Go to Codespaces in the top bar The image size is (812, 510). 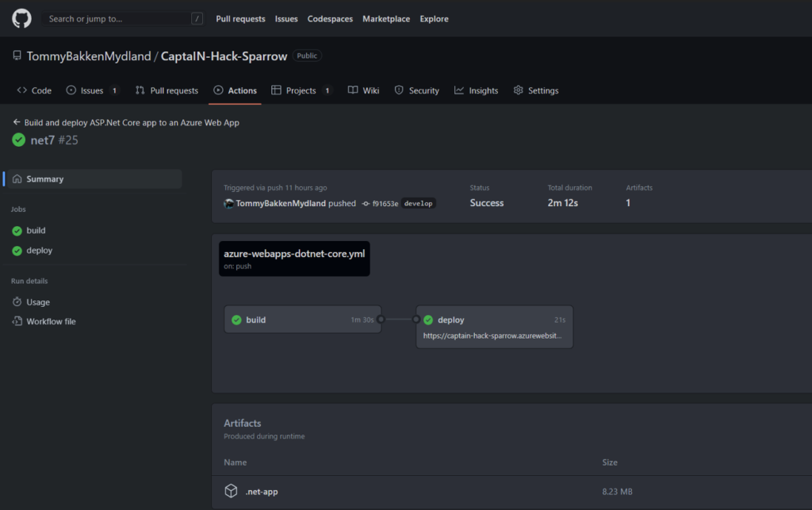[x=330, y=19]
